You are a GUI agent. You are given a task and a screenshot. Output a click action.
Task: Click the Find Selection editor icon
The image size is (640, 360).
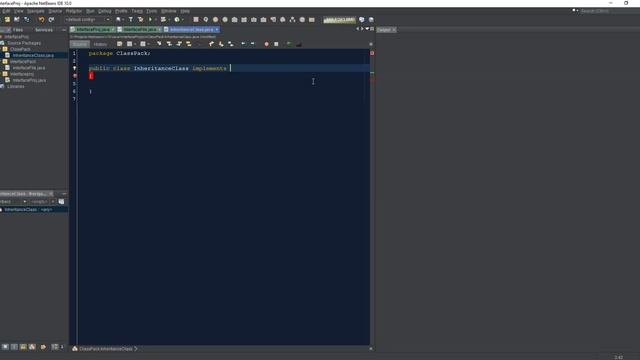(x=159, y=44)
